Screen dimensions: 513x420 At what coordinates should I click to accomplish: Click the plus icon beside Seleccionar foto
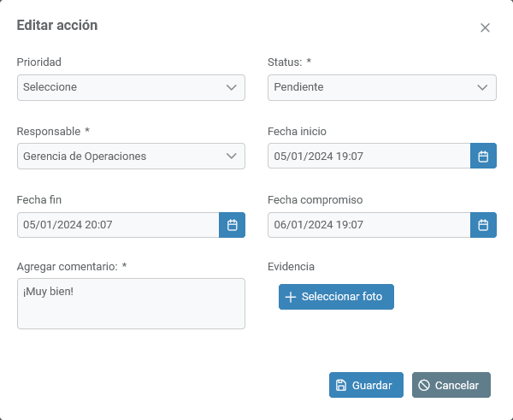click(291, 297)
